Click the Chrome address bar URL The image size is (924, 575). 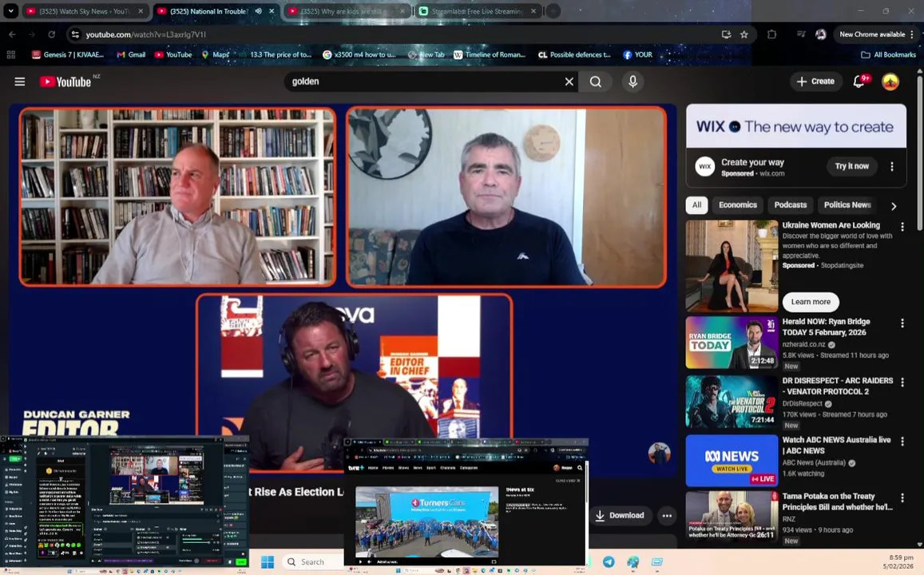145,35
